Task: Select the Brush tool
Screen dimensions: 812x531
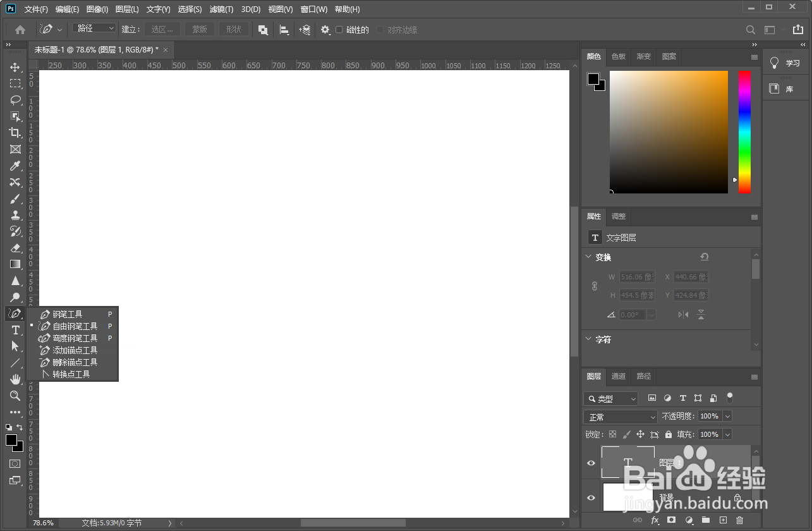Action: (15, 198)
